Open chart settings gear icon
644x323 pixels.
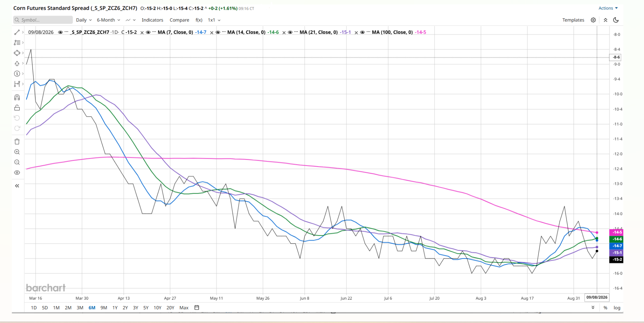[x=593, y=20]
